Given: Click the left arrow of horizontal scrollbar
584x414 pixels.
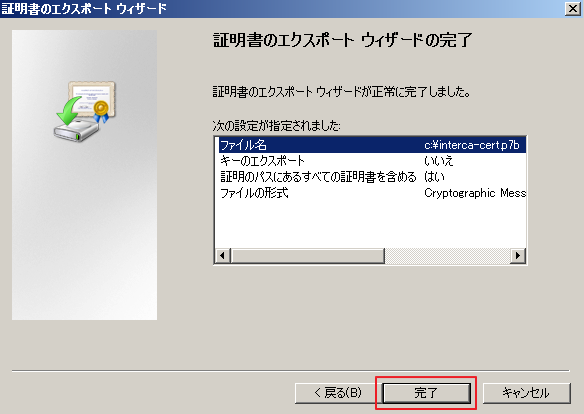Looking at the screenshot, I should [x=223, y=256].
